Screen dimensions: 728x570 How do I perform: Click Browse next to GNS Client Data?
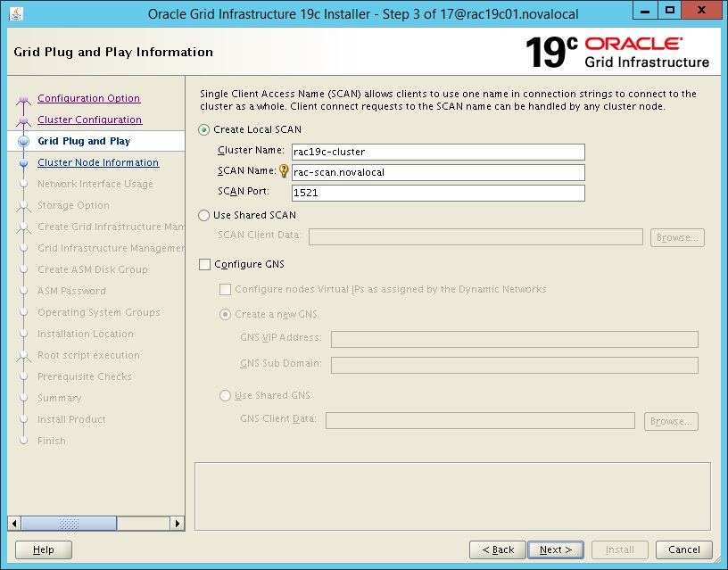coord(671,421)
